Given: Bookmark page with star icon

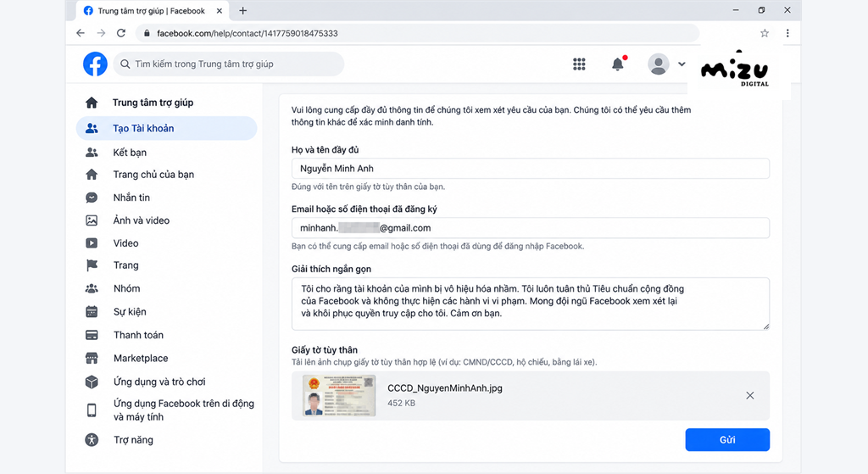Looking at the screenshot, I should pyautogui.click(x=765, y=33).
